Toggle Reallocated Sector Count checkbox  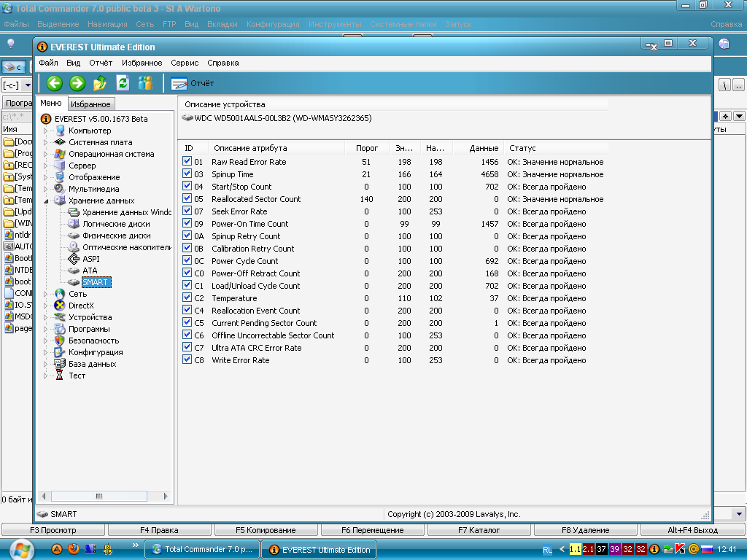click(x=187, y=198)
